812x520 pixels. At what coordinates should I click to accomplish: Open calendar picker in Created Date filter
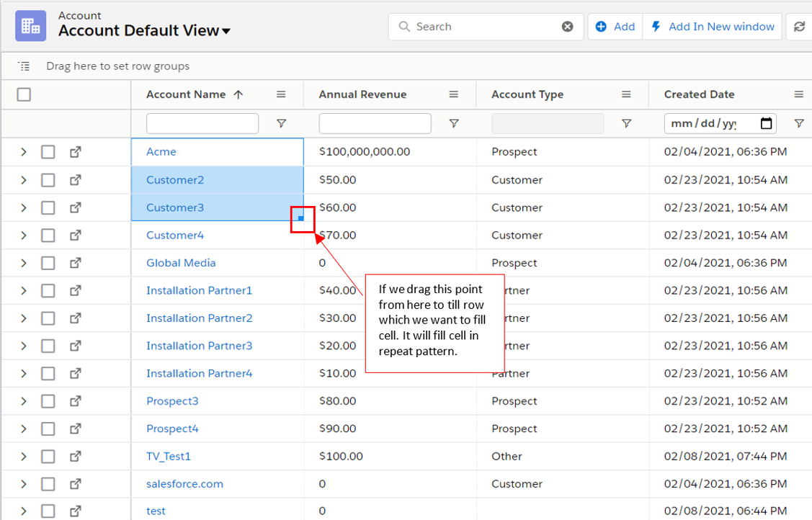coord(767,123)
